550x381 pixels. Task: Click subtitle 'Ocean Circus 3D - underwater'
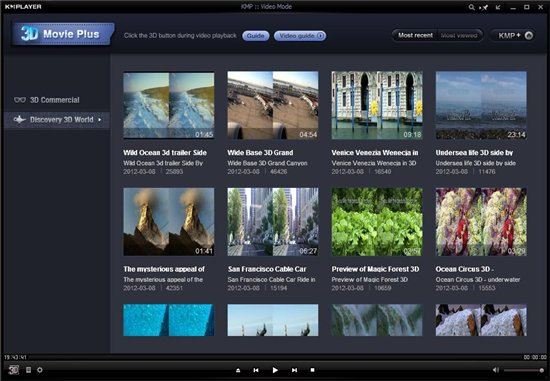(x=478, y=280)
